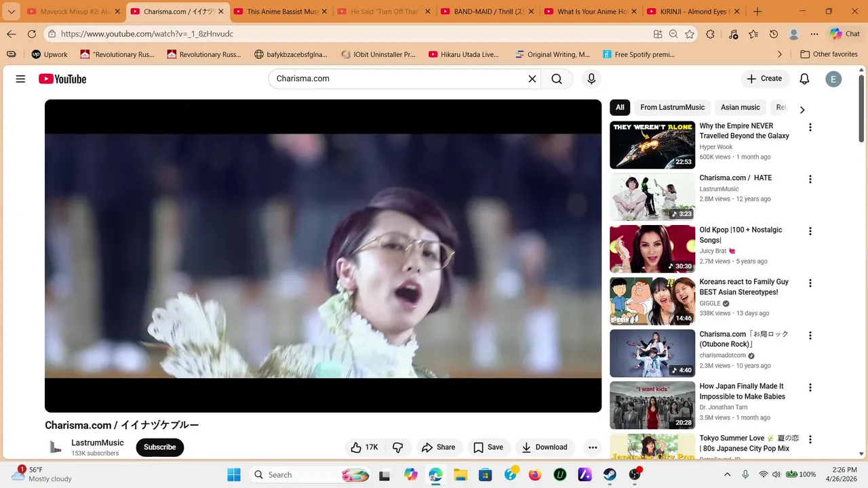
Task: Open the 'Upwork' bookmark
Action: tap(50, 54)
